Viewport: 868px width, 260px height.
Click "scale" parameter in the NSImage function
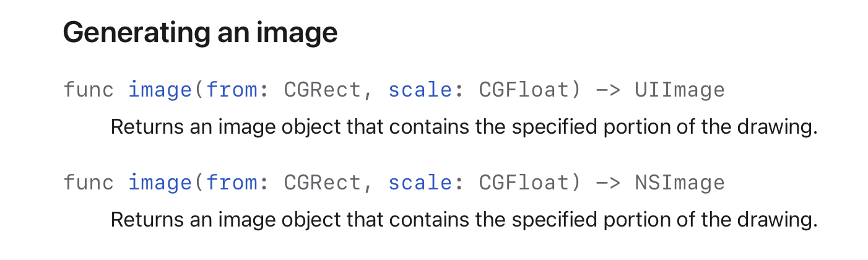[x=420, y=183]
